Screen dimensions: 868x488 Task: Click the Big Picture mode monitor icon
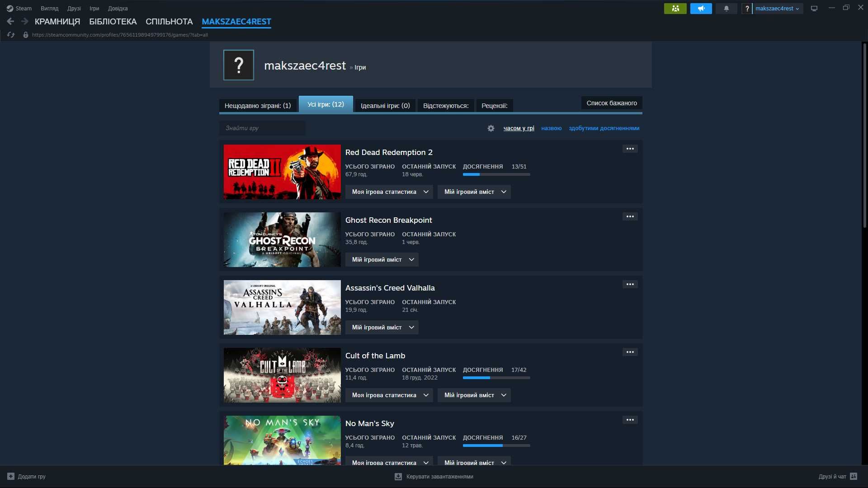click(x=814, y=8)
